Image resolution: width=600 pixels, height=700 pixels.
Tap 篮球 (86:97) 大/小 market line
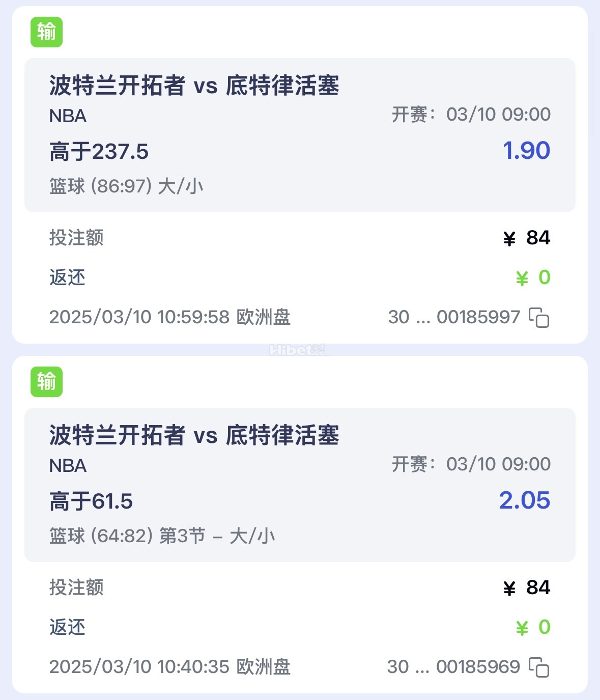pyautogui.click(x=126, y=186)
